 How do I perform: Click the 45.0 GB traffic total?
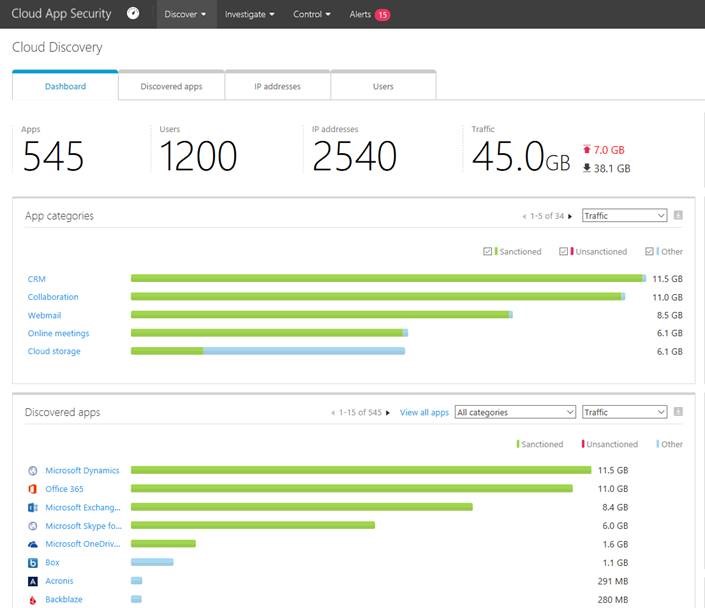coord(521,156)
